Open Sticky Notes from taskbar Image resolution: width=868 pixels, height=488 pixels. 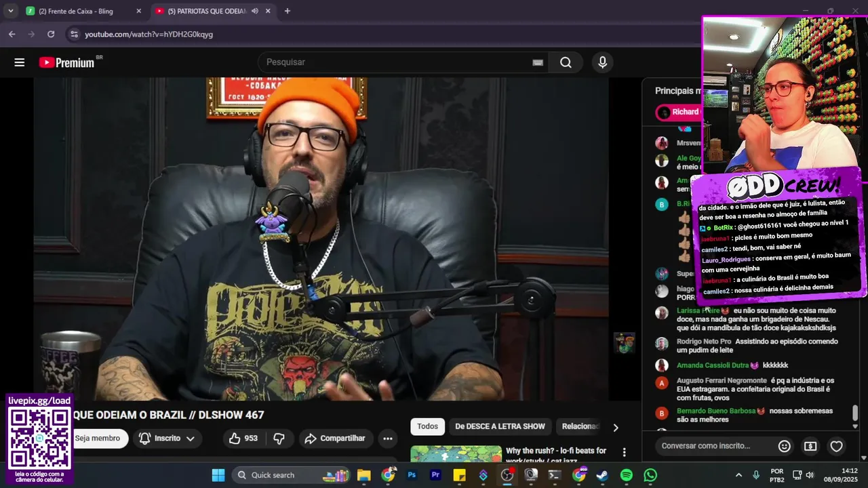point(459,475)
